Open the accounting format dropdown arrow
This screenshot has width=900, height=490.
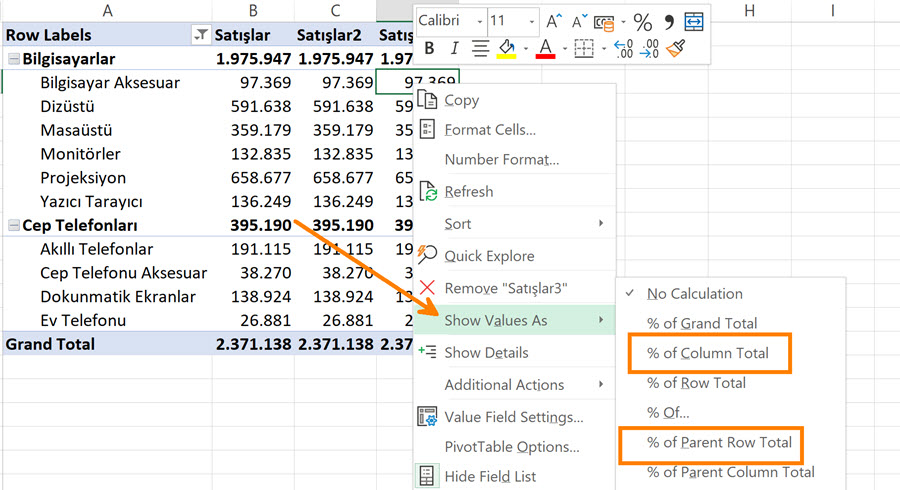point(623,23)
